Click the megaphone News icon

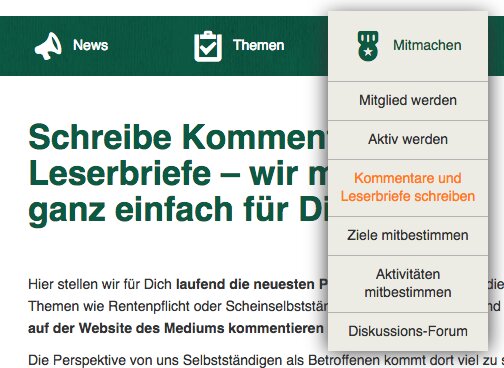click(x=48, y=46)
